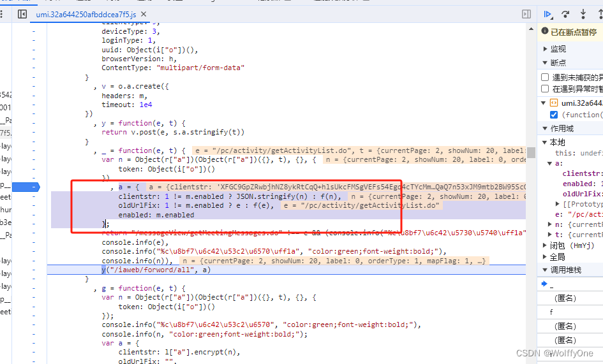
Task: Expand variable n in scope
Action: (x=549, y=224)
